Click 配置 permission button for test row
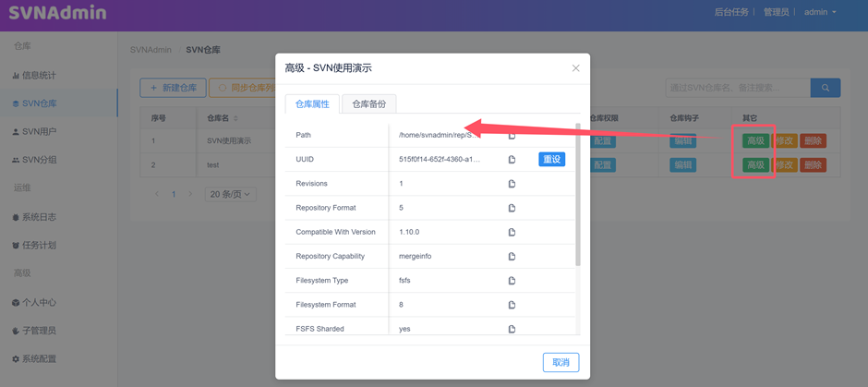Image resolution: width=868 pixels, height=387 pixels. point(602,165)
